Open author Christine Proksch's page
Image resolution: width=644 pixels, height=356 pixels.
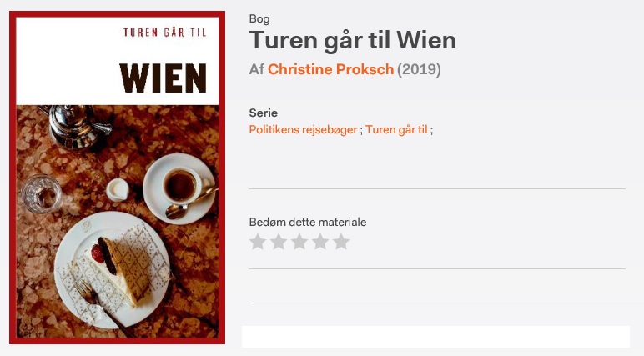(x=330, y=69)
